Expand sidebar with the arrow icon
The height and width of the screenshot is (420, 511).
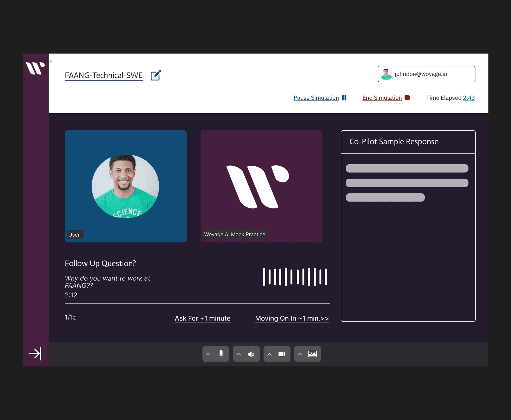[35, 353]
